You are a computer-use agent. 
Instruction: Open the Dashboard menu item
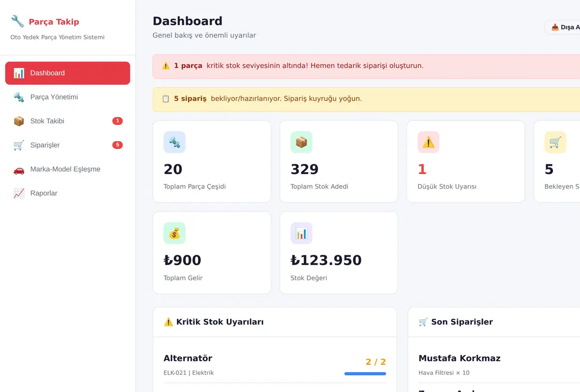point(68,73)
